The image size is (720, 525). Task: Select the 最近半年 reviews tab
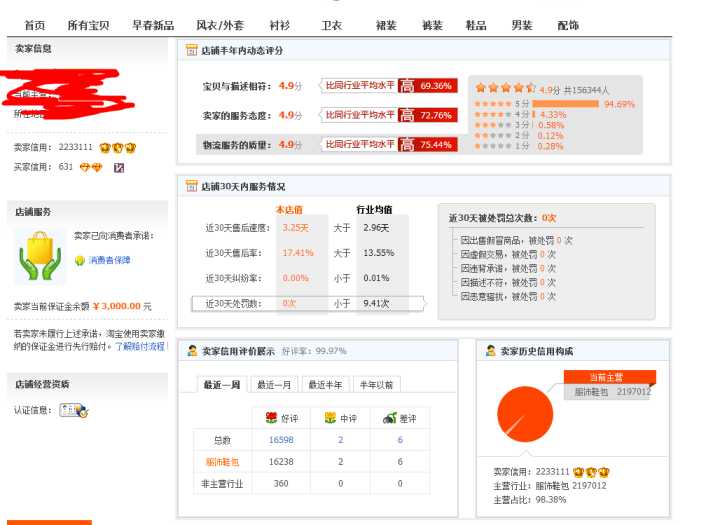325,385
